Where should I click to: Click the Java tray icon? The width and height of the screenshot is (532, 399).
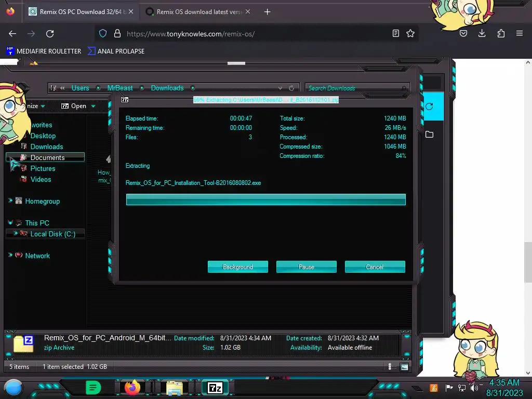point(434,388)
